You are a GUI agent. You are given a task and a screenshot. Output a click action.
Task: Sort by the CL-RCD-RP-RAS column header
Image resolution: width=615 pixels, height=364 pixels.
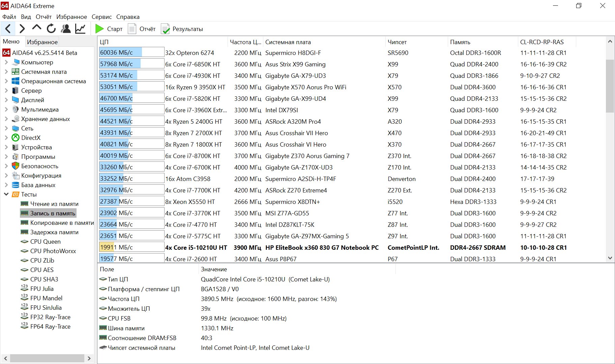click(x=546, y=42)
